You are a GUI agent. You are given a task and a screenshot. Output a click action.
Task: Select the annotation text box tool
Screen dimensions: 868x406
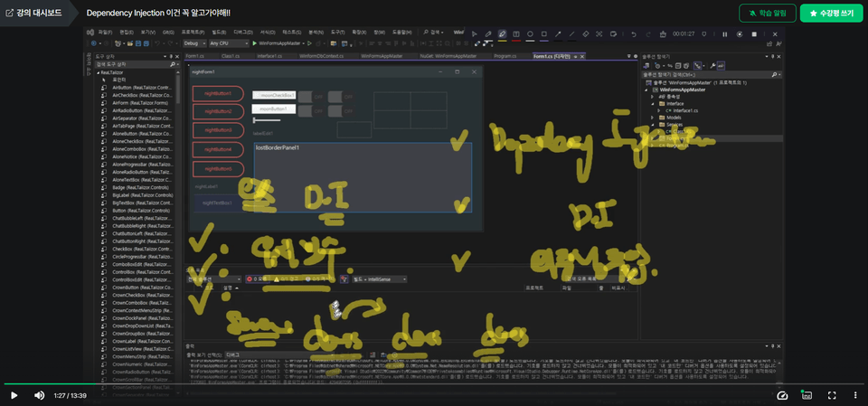coord(516,33)
